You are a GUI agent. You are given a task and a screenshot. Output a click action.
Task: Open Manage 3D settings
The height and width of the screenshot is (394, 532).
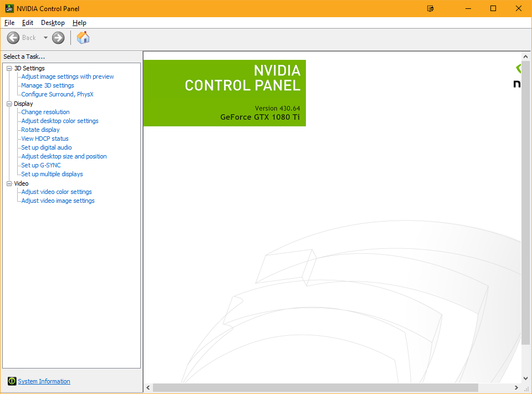48,85
